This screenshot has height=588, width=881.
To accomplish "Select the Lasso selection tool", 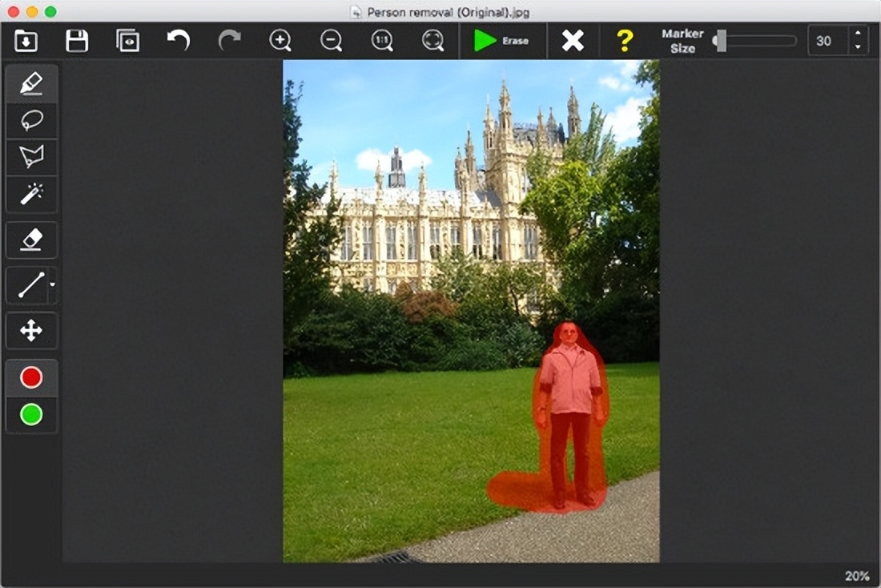I will coord(31,121).
